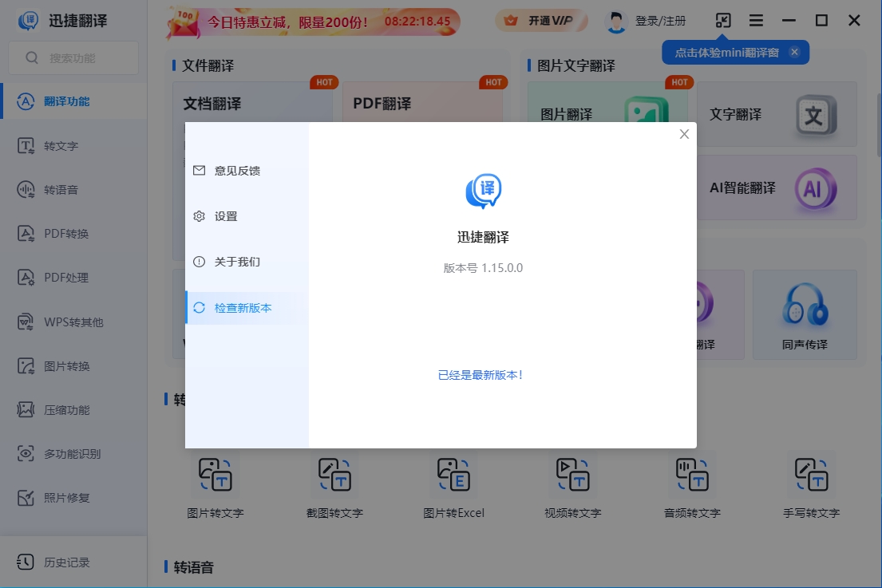Select 检查新版本 in the dialog
This screenshot has width=882, height=588.
(x=243, y=308)
